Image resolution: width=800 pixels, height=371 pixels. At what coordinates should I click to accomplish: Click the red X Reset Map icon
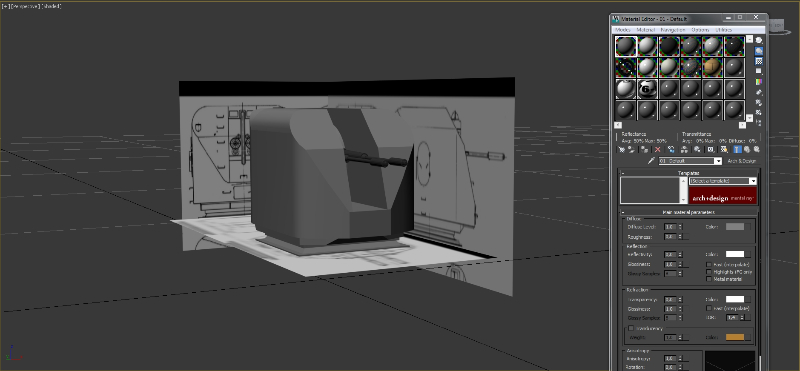click(658, 150)
